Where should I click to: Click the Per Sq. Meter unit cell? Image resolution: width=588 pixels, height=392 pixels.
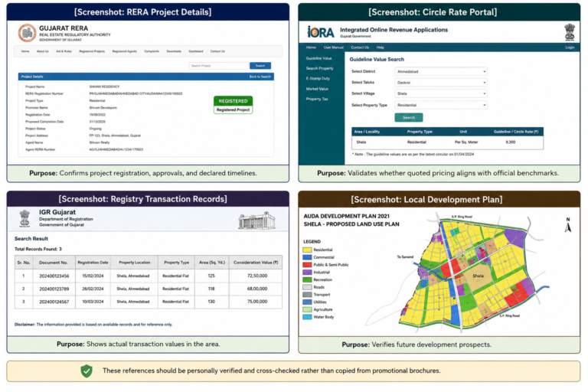[466, 142]
